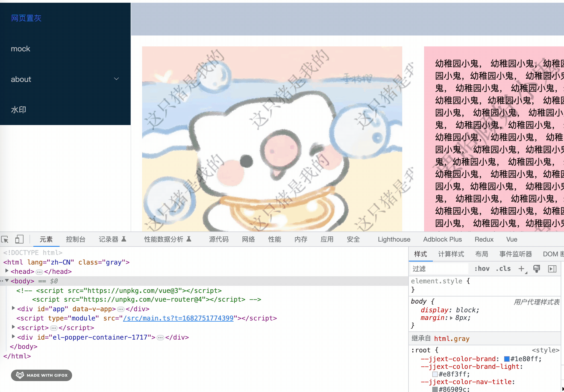Open the /src/main.ts source link
Viewport: 564px width, 392px height.
click(178, 318)
